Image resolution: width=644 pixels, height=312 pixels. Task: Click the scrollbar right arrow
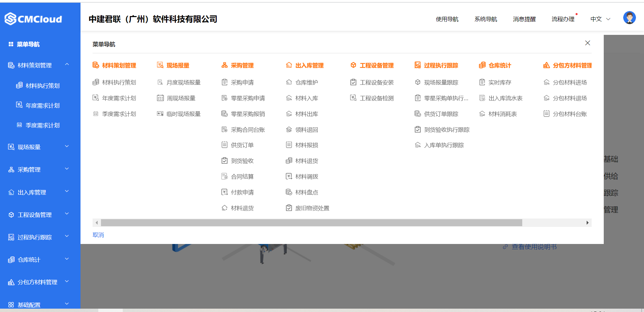[x=587, y=223]
